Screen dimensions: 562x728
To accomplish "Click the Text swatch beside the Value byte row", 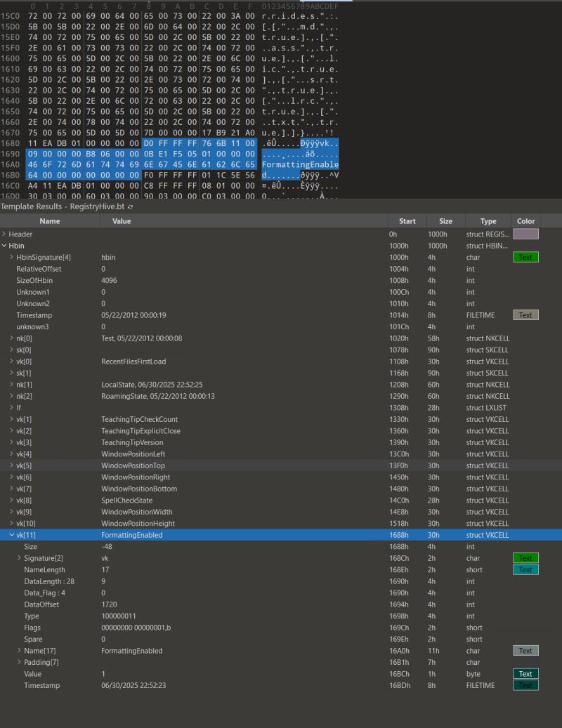I will (525, 673).
